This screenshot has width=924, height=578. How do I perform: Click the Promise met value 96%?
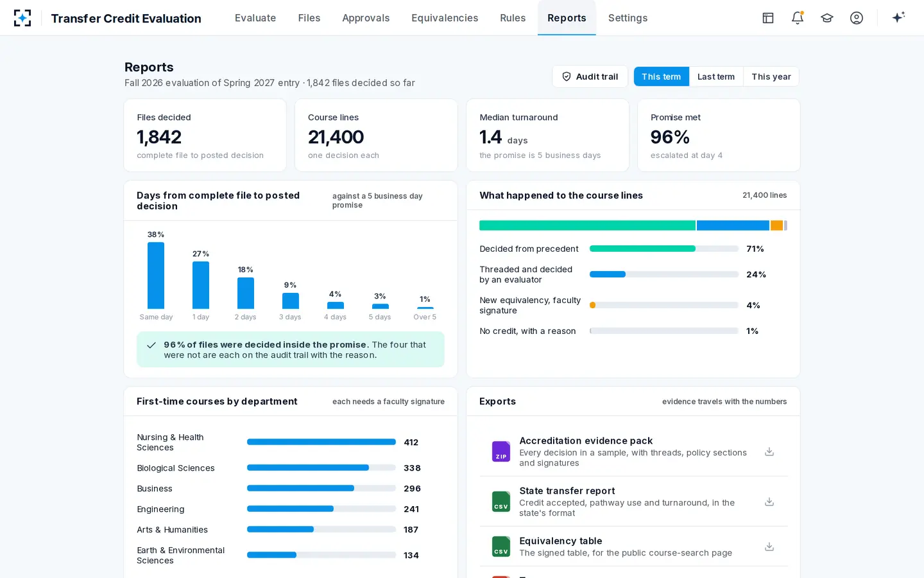pyautogui.click(x=670, y=137)
